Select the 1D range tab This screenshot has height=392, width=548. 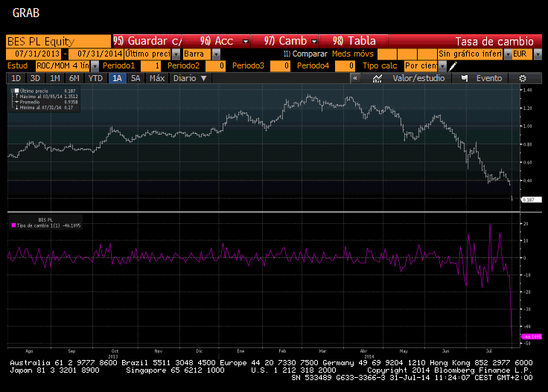[x=16, y=78]
